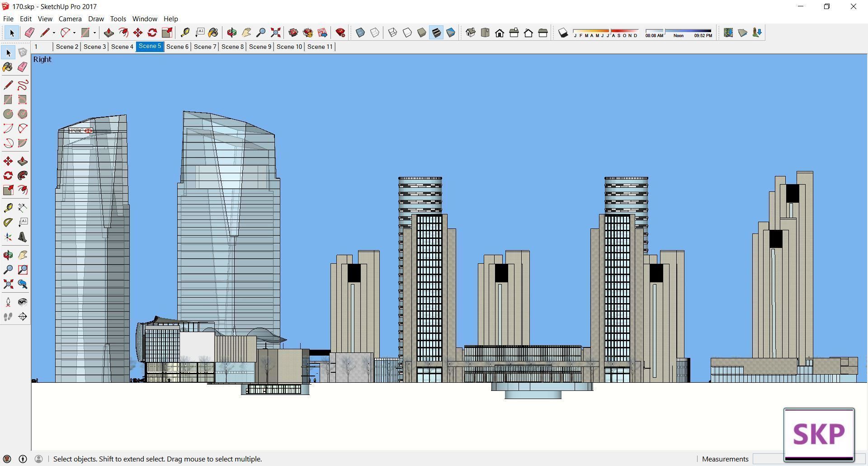Image resolution: width=868 pixels, height=466 pixels.
Task: Open the Window menu
Action: pyautogui.click(x=145, y=19)
